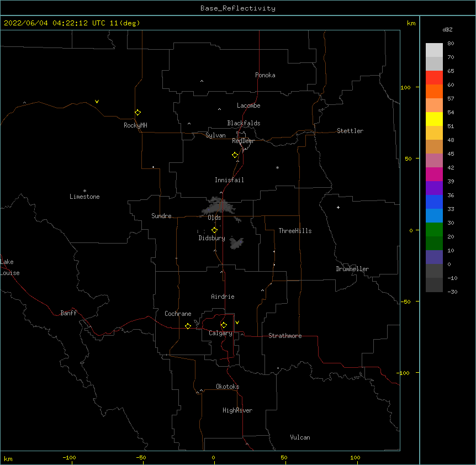Select the 30 dBZ green color swatch

click(x=434, y=230)
